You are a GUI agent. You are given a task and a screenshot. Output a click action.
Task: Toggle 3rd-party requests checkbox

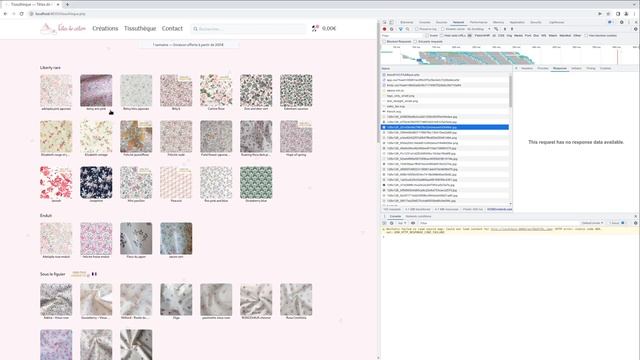point(415,42)
